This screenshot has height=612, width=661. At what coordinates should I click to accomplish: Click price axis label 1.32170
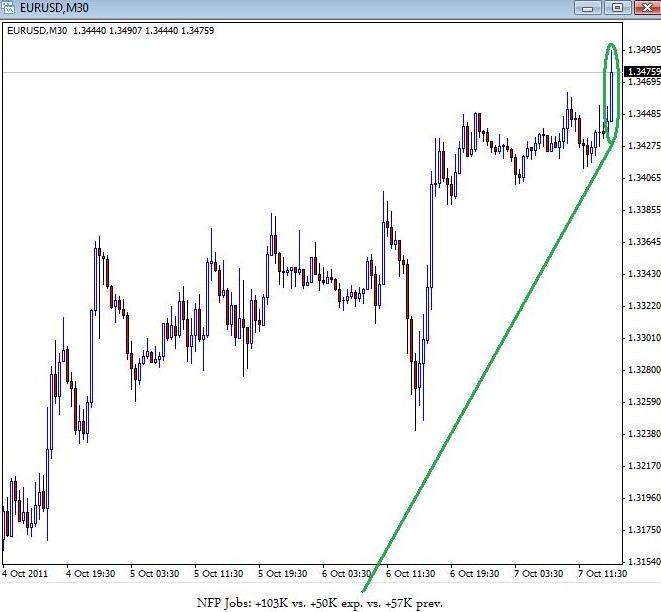(644, 466)
